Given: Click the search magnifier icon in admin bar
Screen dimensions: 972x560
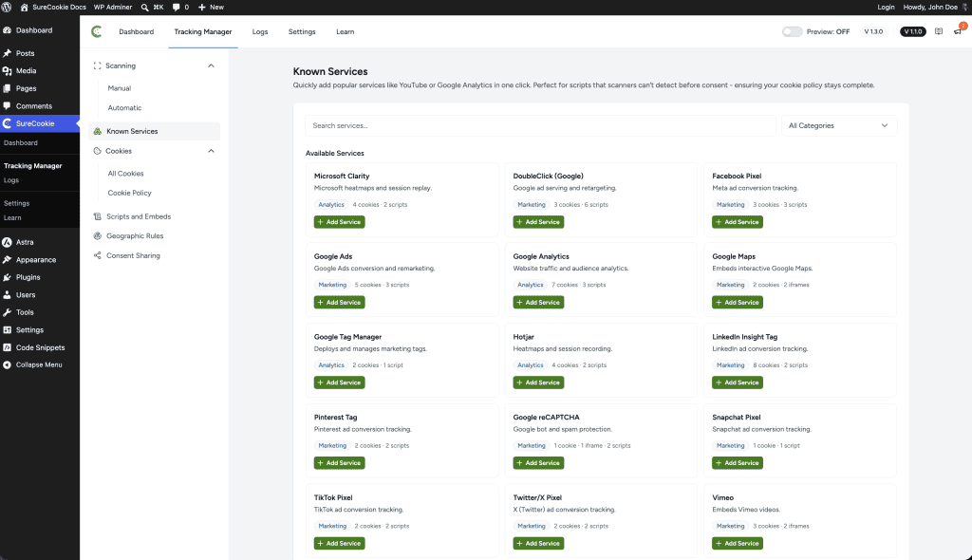Looking at the screenshot, I should pyautogui.click(x=144, y=8).
